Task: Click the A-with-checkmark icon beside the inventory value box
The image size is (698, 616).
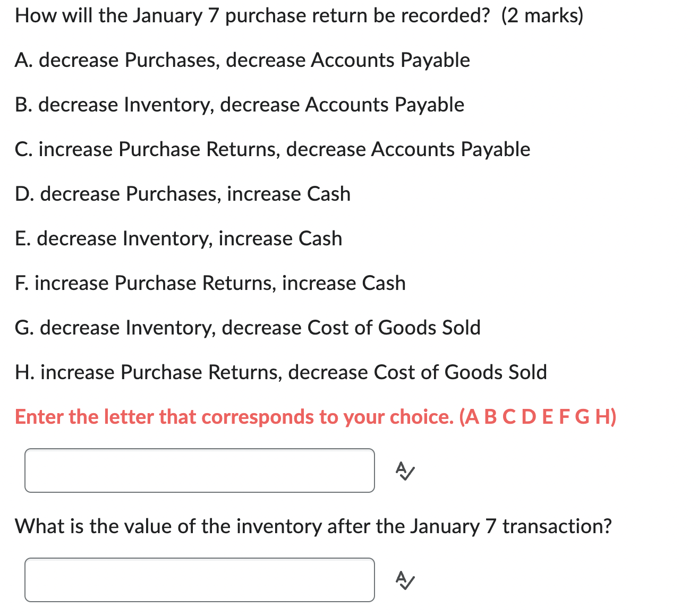Action: point(405,580)
